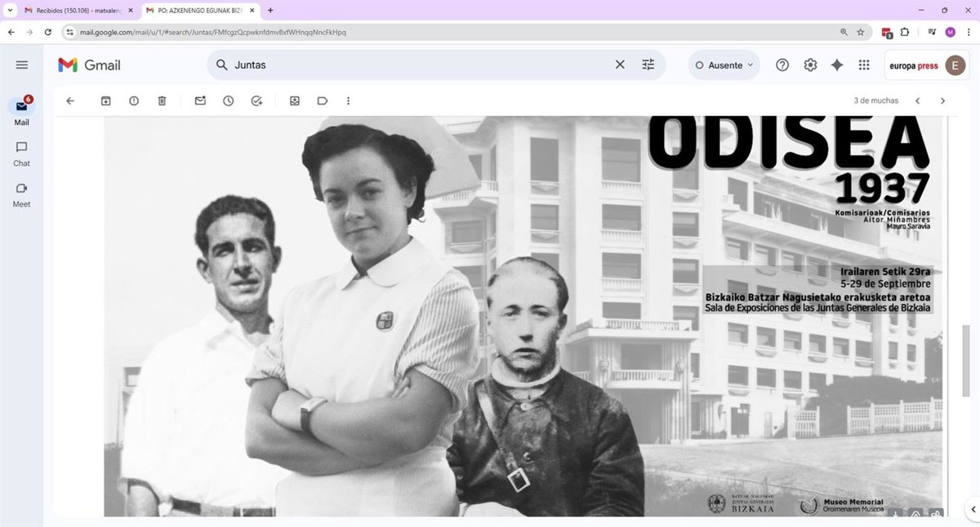Archive this email
This screenshot has width=980, height=527.
[105, 100]
